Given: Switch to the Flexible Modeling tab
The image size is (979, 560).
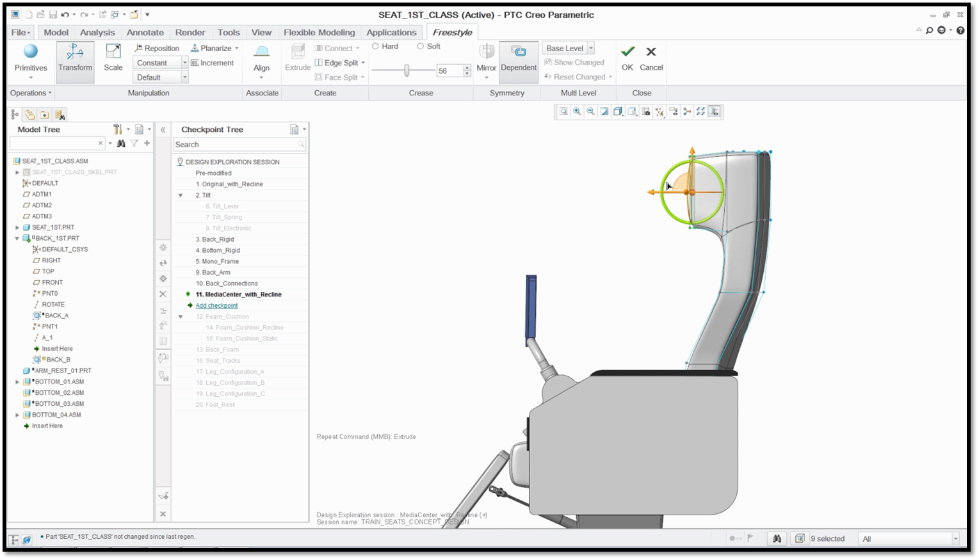Looking at the screenshot, I should (x=319, y=32).
